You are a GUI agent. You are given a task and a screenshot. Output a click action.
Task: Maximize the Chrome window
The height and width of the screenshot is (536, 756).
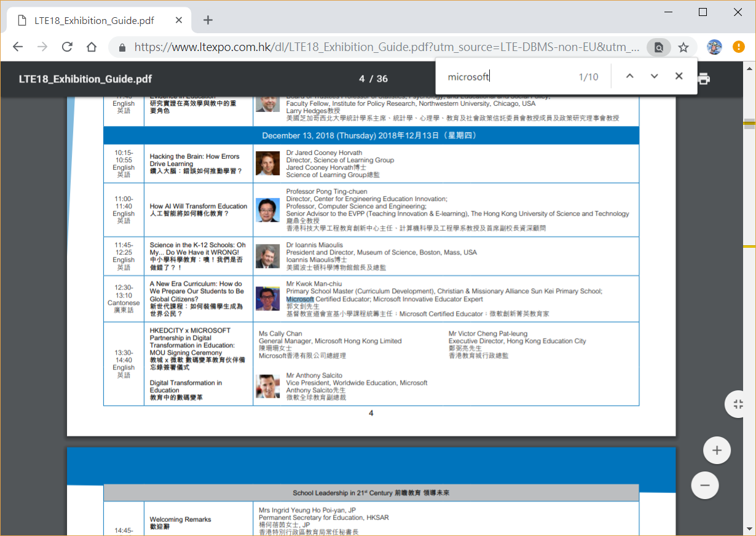point(703,12)
